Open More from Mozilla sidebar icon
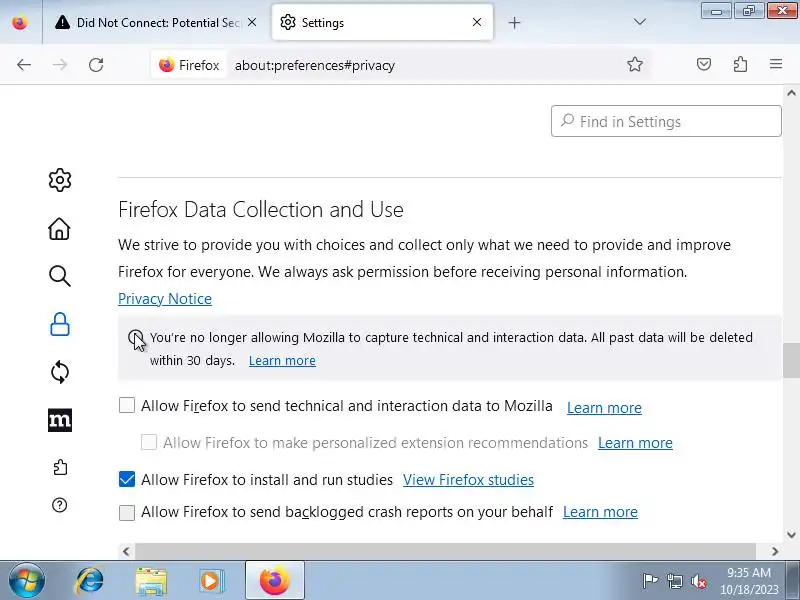 click(x=60, y=420)
